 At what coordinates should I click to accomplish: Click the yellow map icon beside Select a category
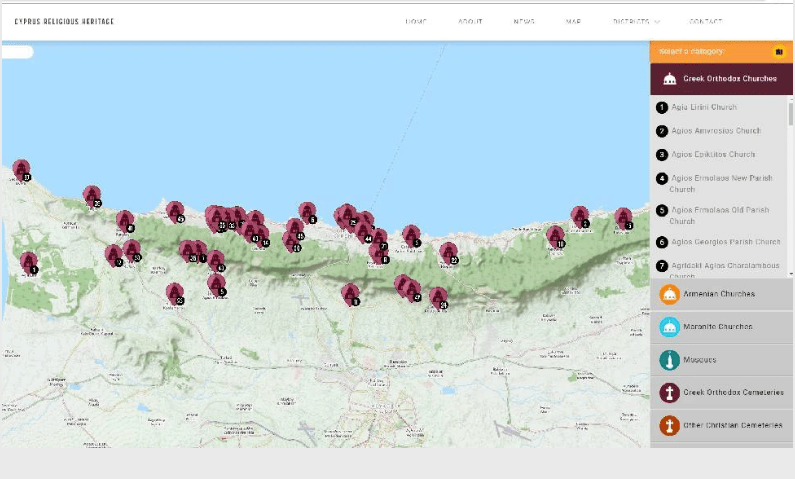[779, 52]
